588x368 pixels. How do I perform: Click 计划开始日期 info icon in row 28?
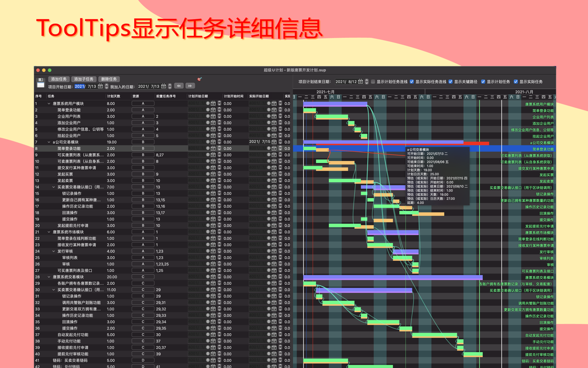tap(208, 276)
